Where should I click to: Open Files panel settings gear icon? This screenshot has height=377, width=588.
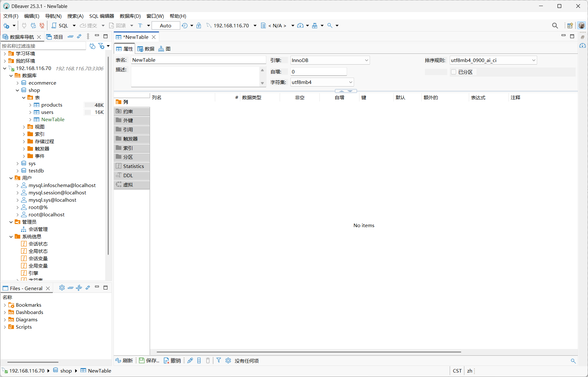click(62, 288)
